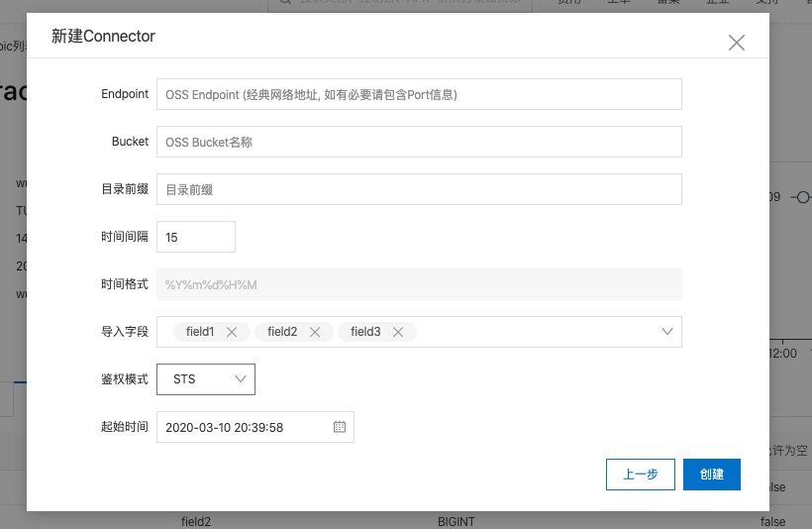Image resolution: width=812 pixels, height=529 pixels.
Task: Click the 新建Connector dialog title
Action: (103, 37)
